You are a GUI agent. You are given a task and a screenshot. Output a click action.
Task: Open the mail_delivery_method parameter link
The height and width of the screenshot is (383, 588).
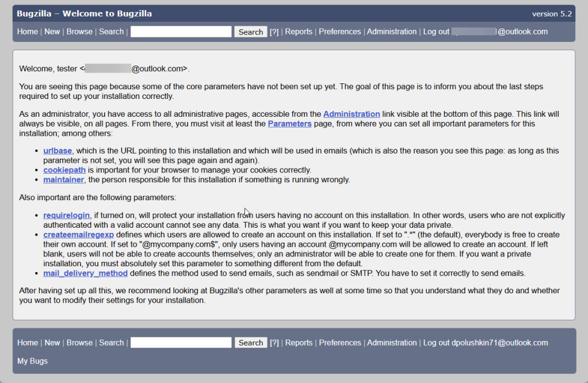(85, 273)
